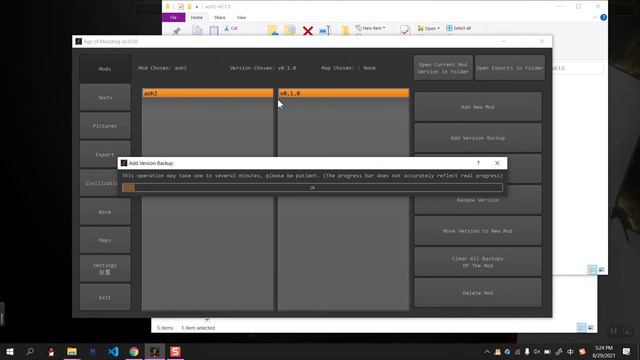This screenshot has height=360, width=640.
Task: Click the help question mark in dialog title
Action: click(478, 163)
